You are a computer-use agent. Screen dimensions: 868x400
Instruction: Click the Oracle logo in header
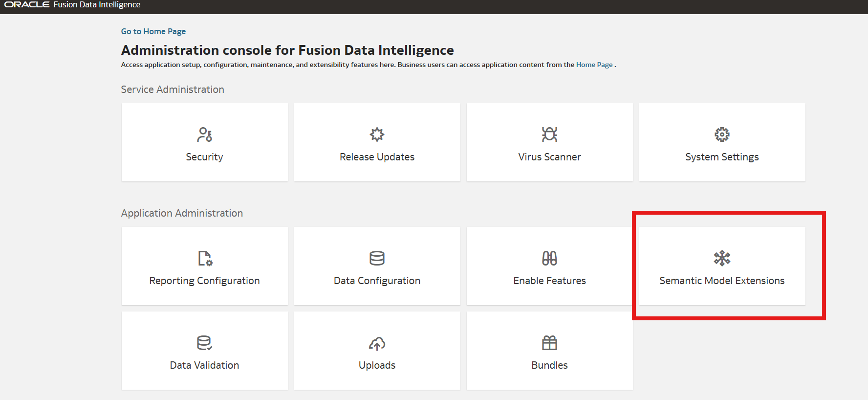27,5
